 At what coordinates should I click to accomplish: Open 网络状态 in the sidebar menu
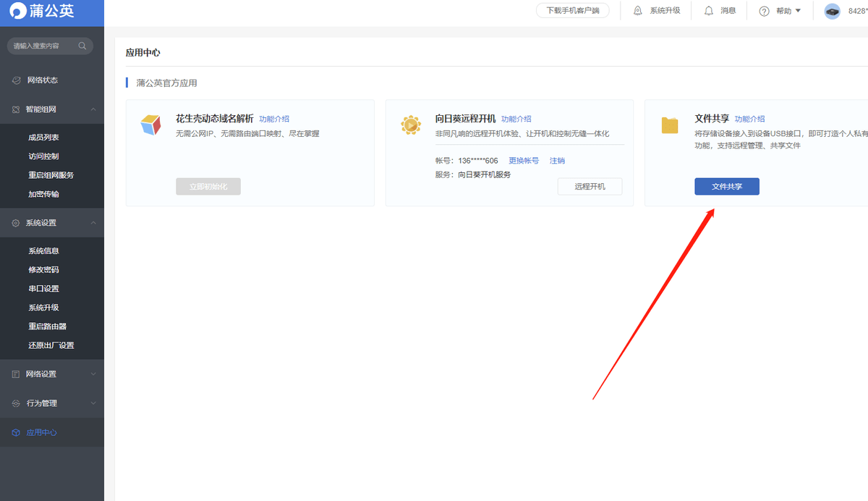coord(42,80)
